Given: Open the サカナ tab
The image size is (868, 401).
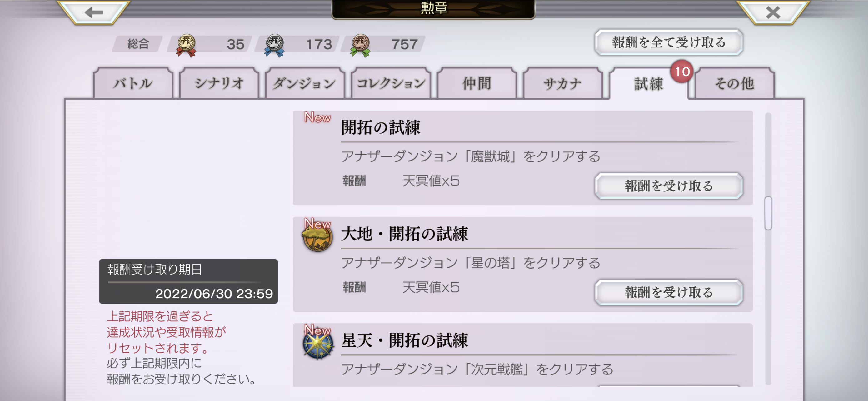Looking at the screenshot, I should 563,83.
